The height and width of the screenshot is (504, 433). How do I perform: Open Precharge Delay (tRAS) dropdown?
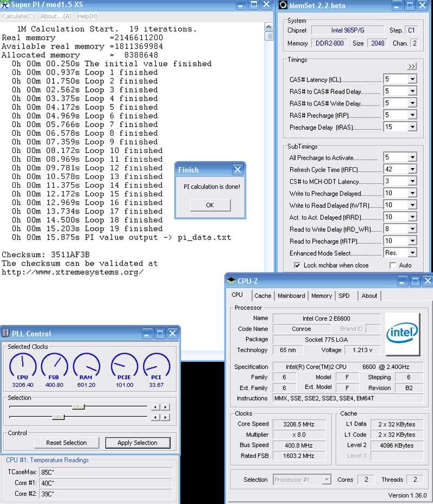pos(412,127)
